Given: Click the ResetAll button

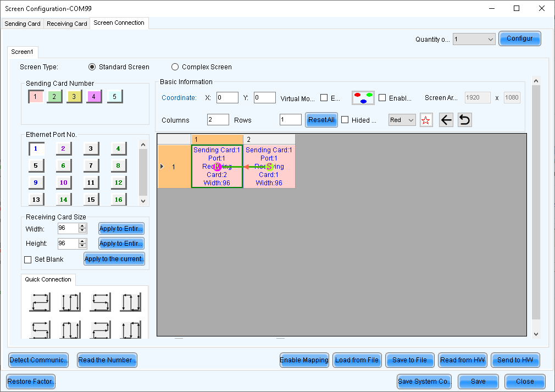Looking at the screenshot, I should click(x=321, y=119).
